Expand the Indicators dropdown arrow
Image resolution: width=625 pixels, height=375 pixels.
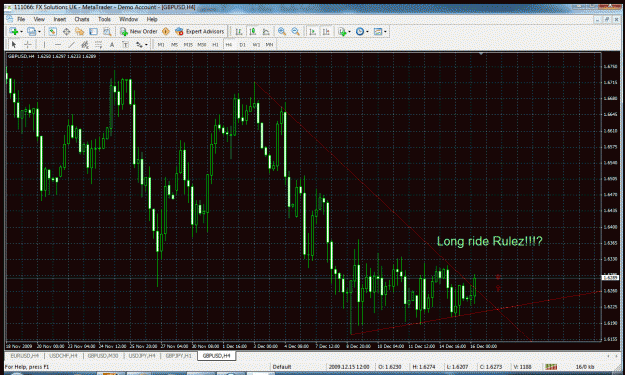pos(349,32)
